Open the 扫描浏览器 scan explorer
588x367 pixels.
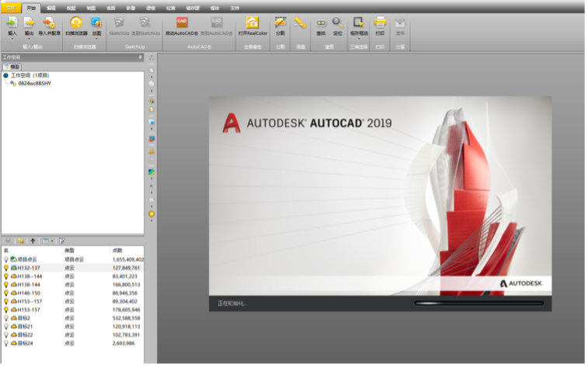(x=76, y=23)
